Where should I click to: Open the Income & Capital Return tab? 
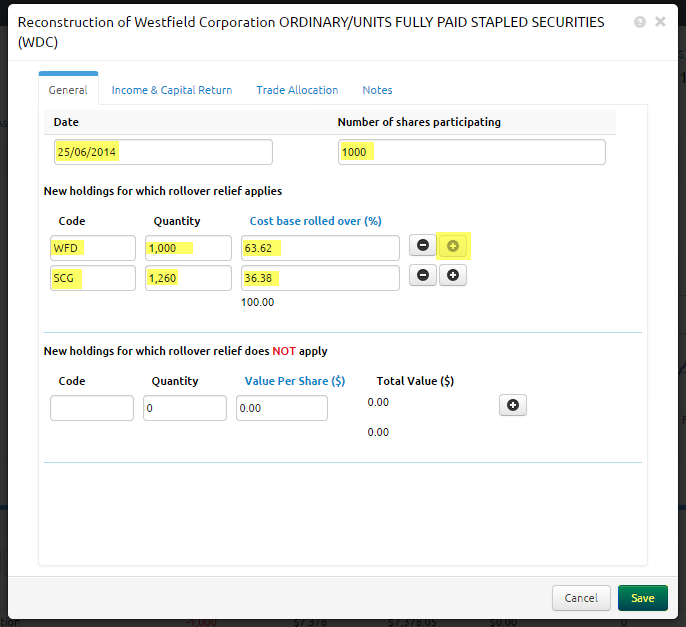tap(172, 90)
